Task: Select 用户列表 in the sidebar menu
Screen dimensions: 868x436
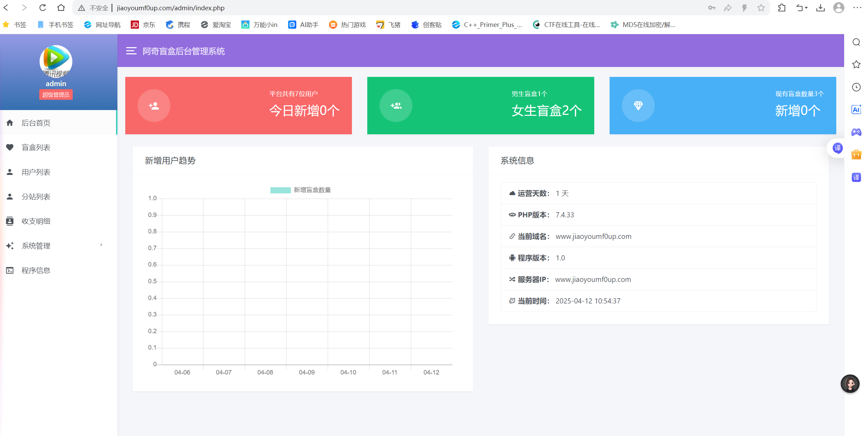Action: pyautogui.click(x=35, y=172)
